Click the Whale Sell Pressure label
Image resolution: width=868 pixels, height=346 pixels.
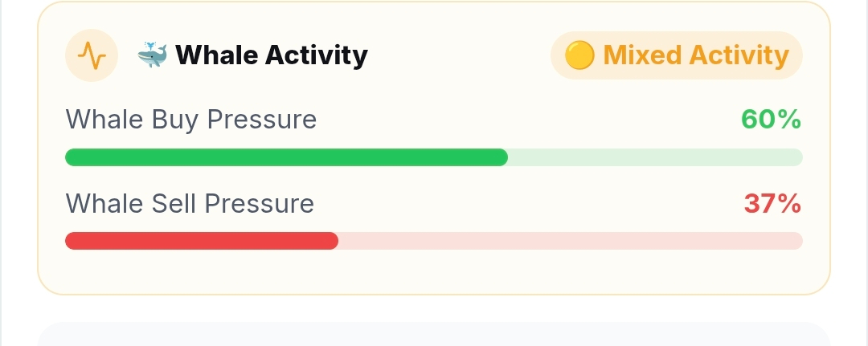(x=190, y=203)
